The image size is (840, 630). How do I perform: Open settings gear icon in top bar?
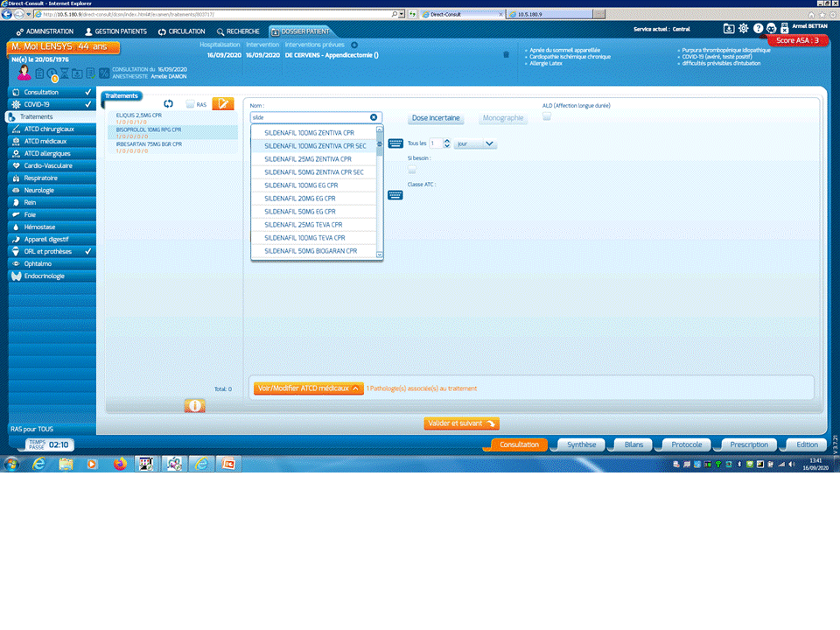point(744,29)
